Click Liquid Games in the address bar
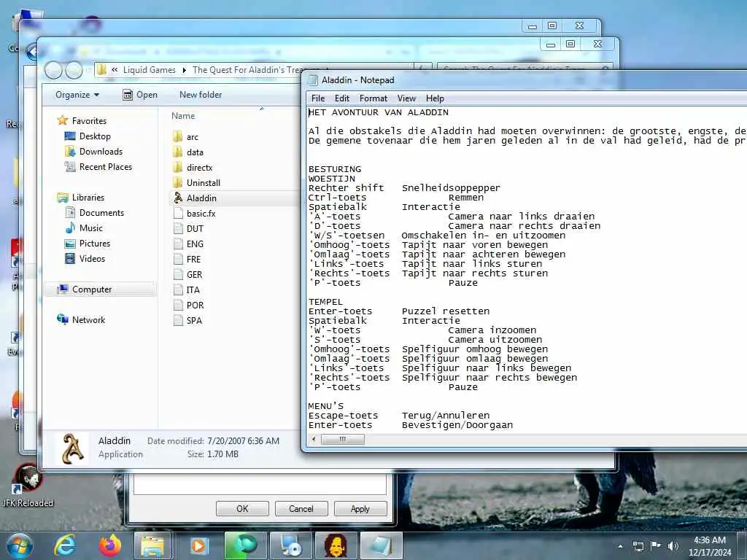Viewport: 747px width, 560px height. [x=149, y=70]
